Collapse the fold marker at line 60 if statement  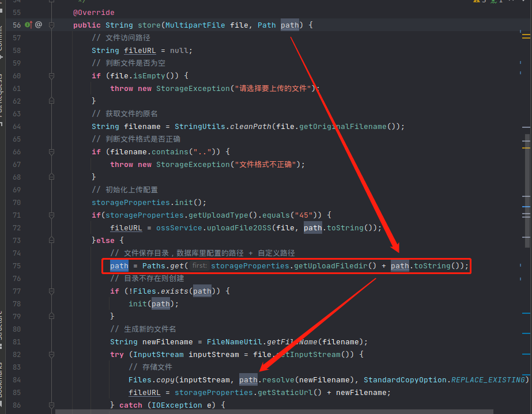[51, 76]
